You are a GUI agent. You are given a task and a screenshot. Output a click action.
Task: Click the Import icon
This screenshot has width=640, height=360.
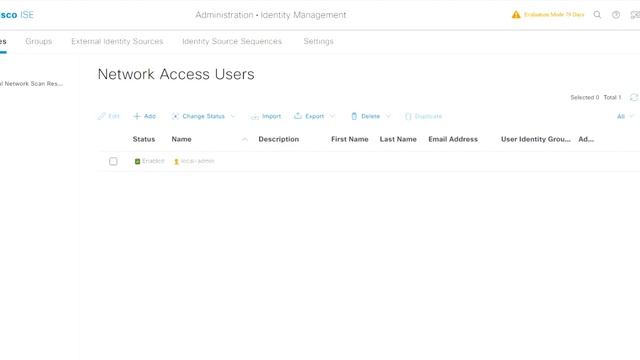(255, 116)
